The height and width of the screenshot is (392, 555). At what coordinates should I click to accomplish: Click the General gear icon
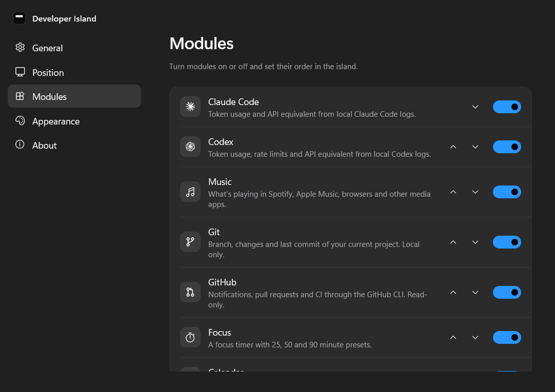tap(20, 47)
